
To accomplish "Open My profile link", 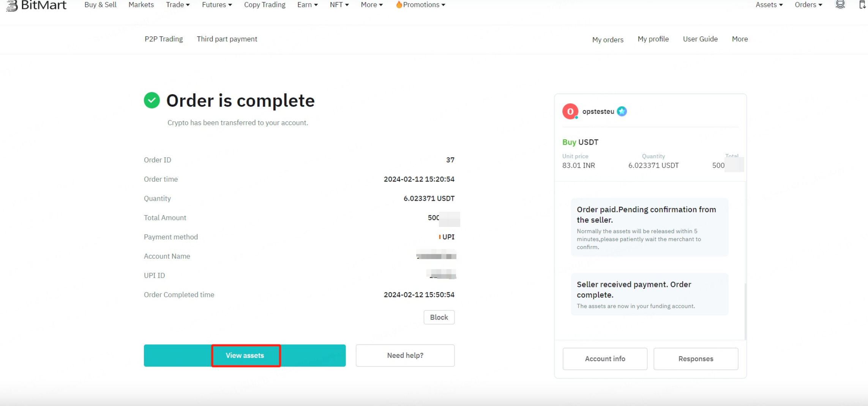I will 653,39.
